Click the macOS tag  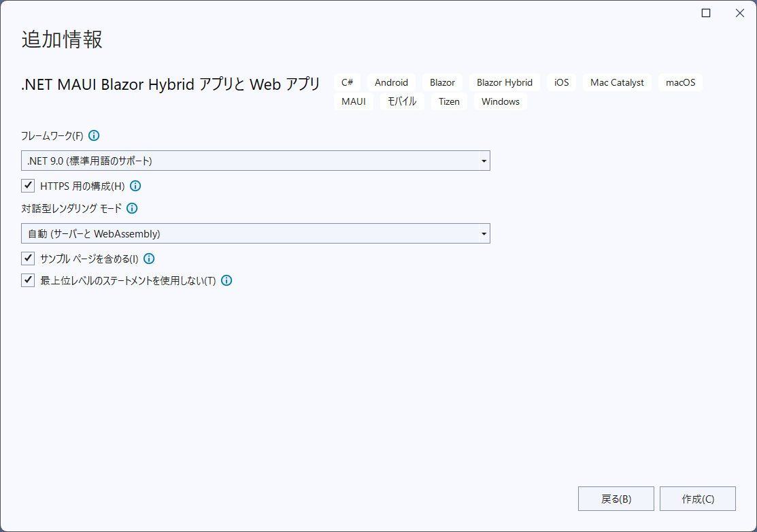point(680,82)
